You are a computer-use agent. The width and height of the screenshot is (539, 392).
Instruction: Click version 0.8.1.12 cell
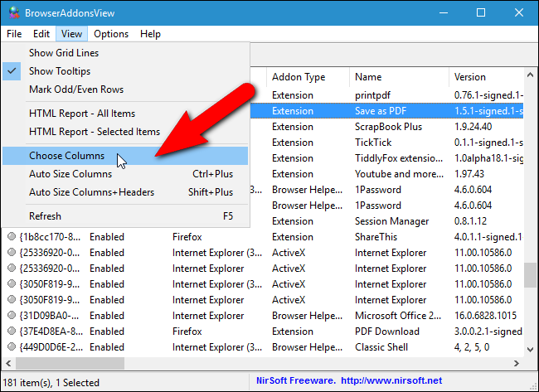470,221
